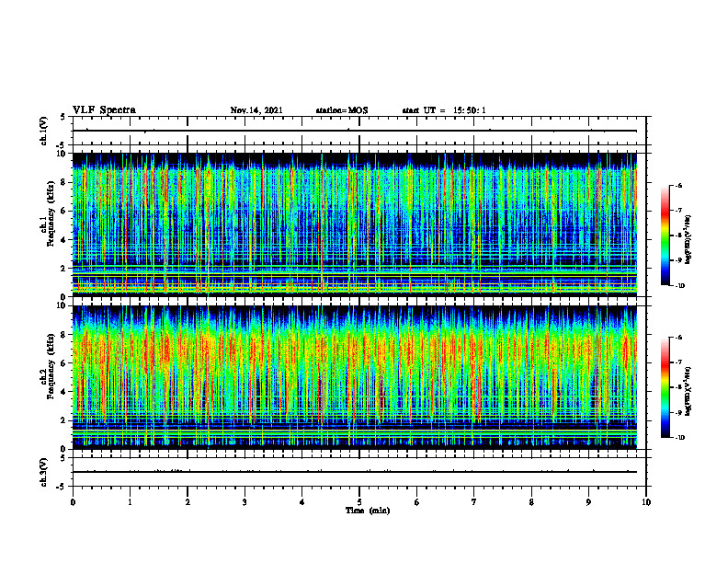Click the "-6" tick on ch.1 colorbar

click(678, 185)
